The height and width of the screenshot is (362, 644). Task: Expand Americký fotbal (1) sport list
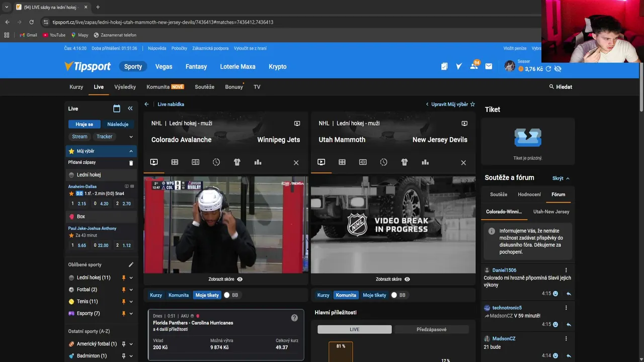[x=131, y=344]
